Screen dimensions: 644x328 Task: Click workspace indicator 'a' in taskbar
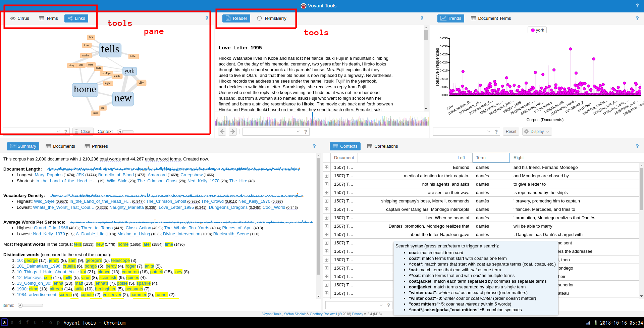point(4,323)
